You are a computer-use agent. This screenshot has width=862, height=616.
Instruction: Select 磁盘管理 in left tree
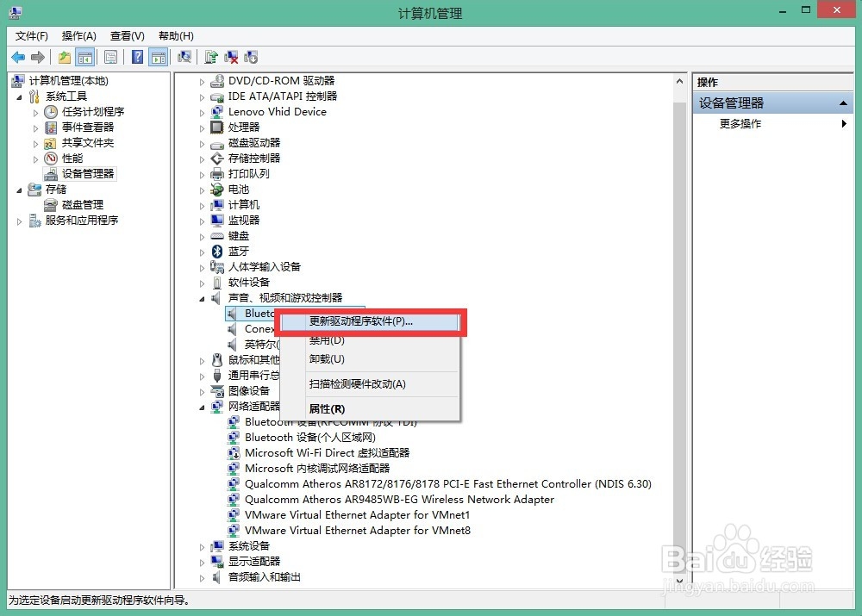[83, 205]
